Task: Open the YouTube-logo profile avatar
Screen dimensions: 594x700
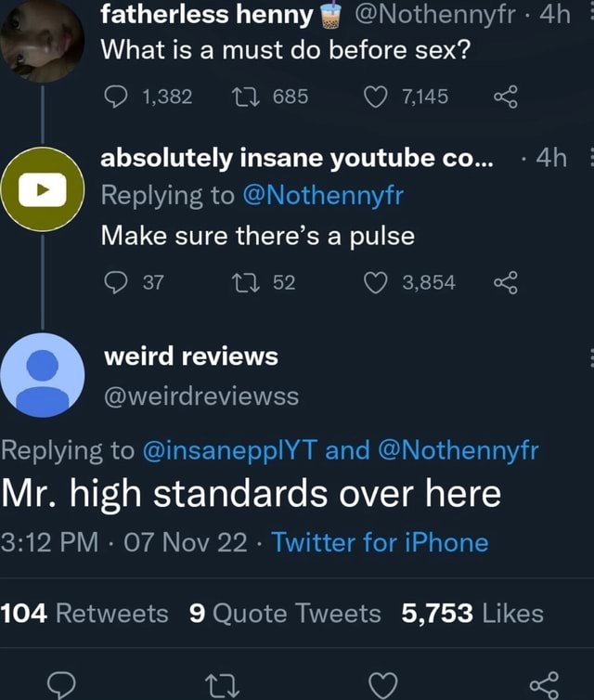Action: click(42, 188)
